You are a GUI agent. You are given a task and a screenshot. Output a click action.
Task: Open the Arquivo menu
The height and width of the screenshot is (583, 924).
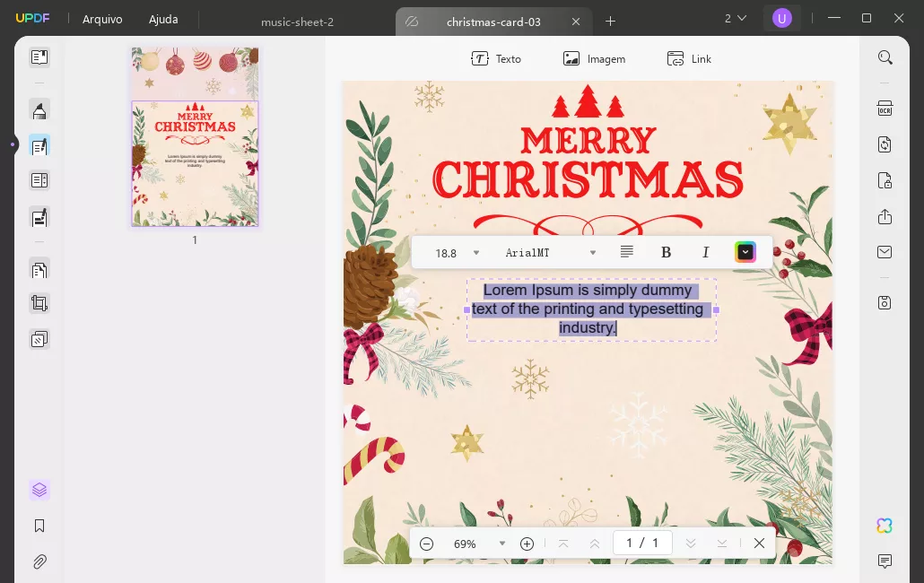tap(102, 18)
